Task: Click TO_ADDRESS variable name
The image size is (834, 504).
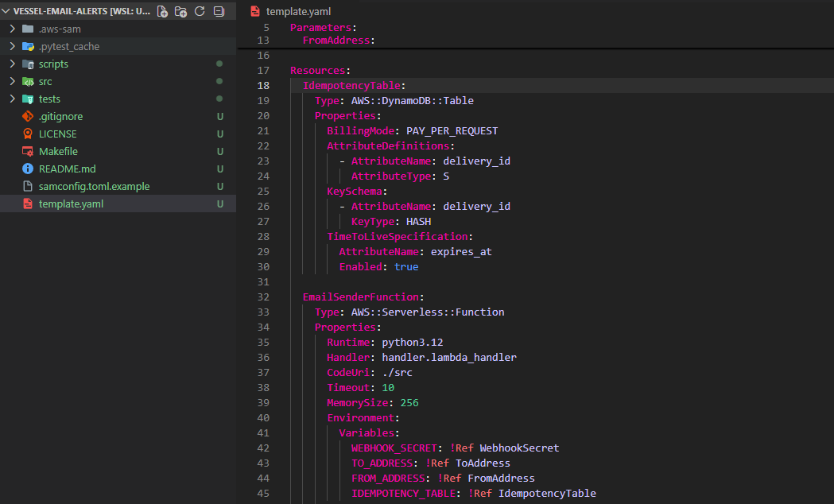Action: coord(382,463)
